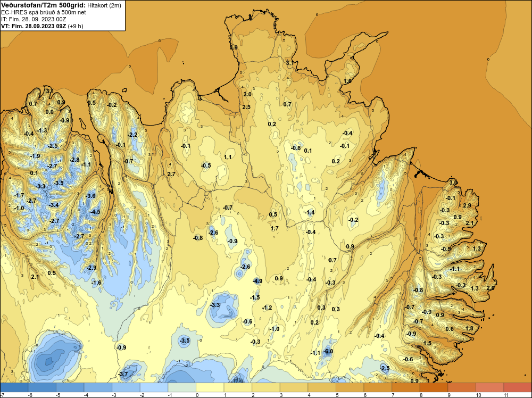This screenshot has height=398, width=532.
Task: Click the legend swatch between -7 and -6
Action: (x=14, y=387)
